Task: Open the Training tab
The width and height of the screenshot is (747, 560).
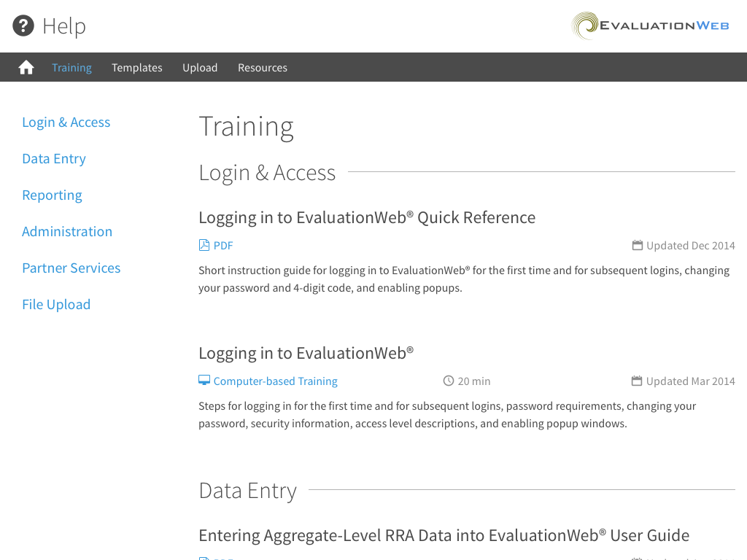Action: (72, 68)
